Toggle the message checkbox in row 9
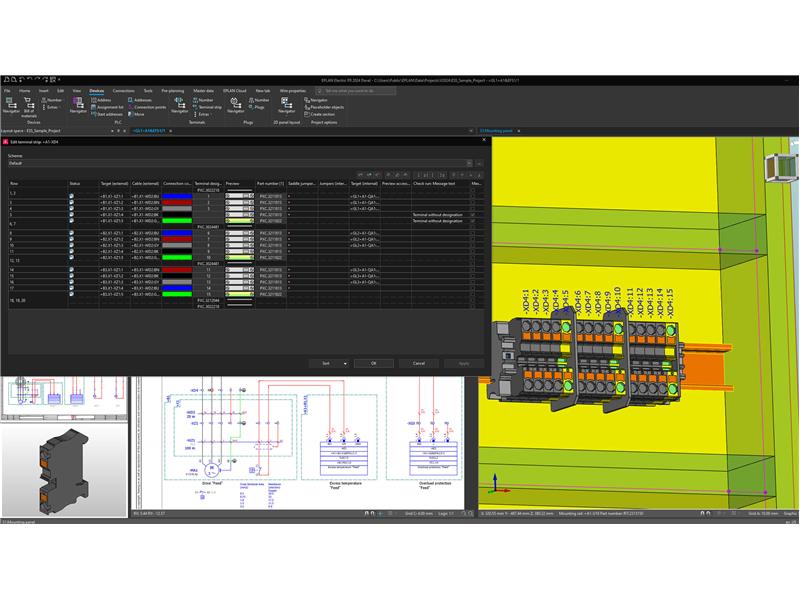Screen dimensions: 800x600 click(473, 239)
